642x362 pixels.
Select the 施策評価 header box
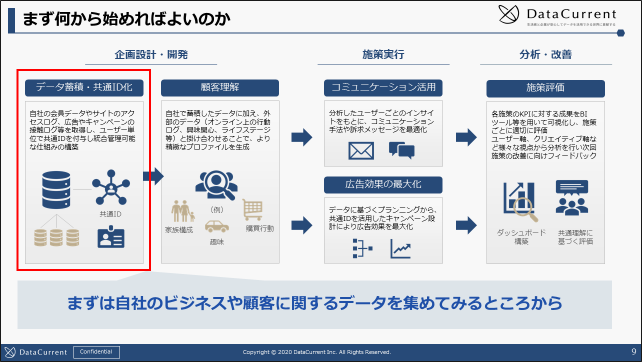[545, 88]
